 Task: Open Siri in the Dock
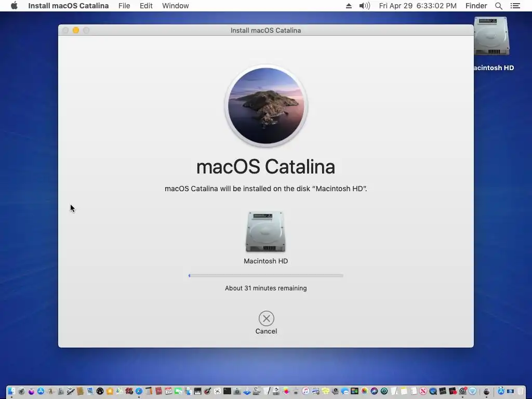click(374, 391)
